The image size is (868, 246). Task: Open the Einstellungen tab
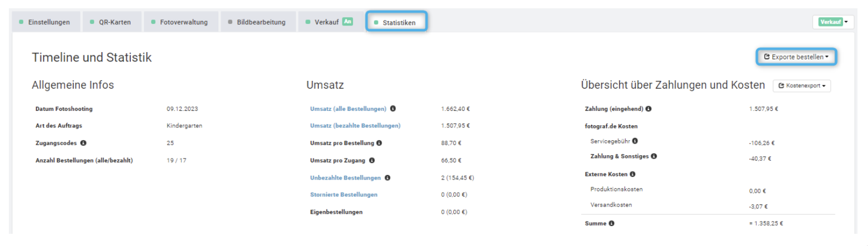pos(47,22)
